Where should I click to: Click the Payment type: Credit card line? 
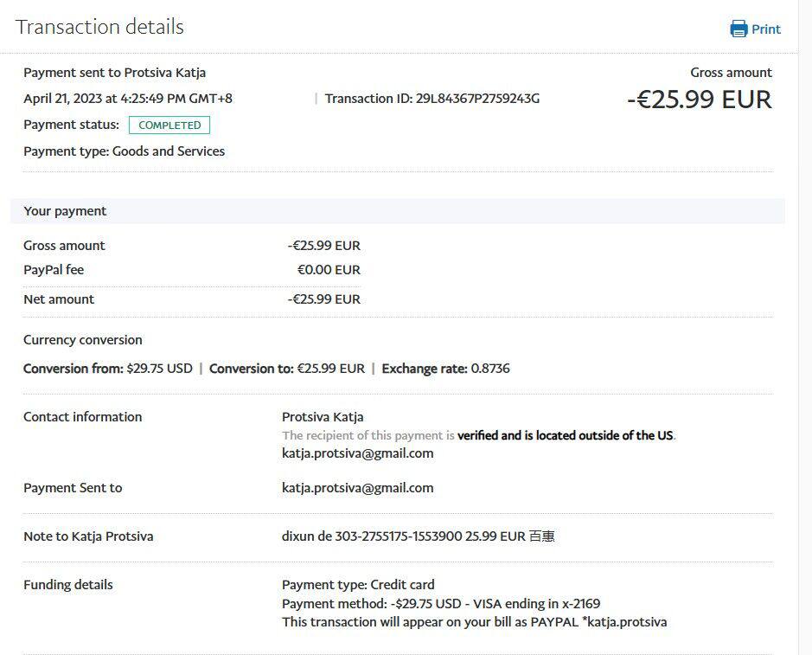click(358, 585)
